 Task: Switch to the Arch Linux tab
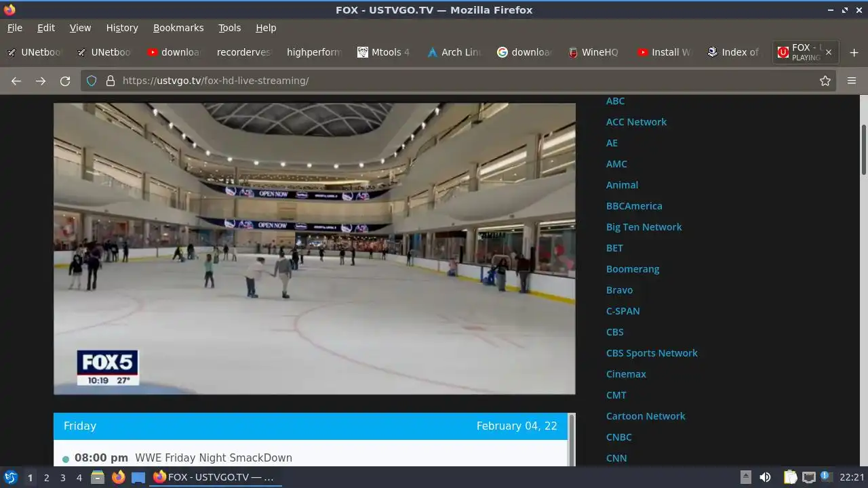pos(454,52)
